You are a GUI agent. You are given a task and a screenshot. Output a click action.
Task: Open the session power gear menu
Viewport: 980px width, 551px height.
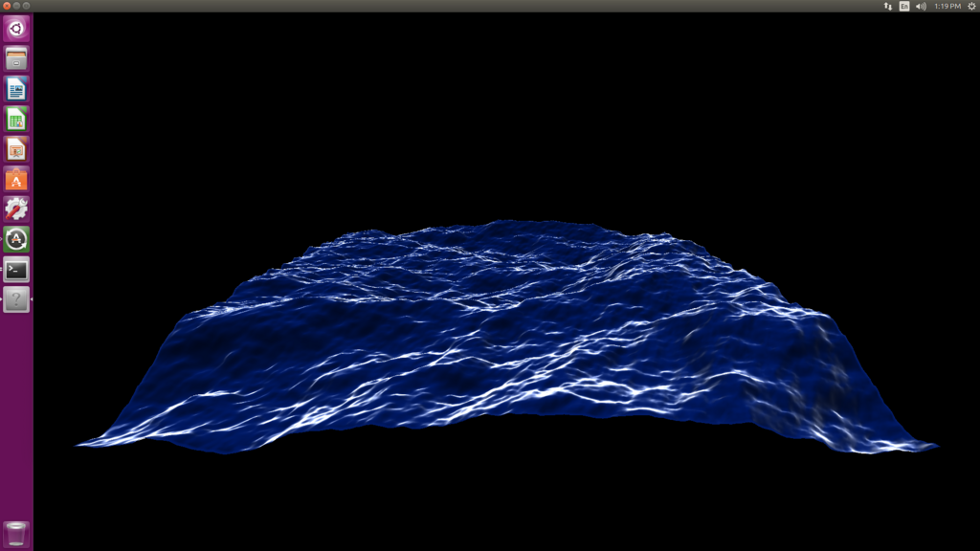(972, 7)
